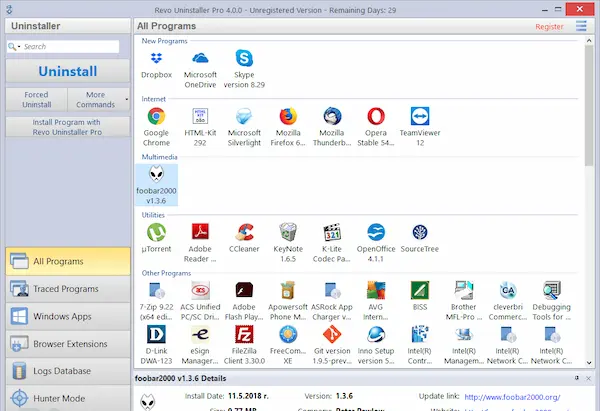Viewport: 600px width, 411px height.
Task: Select eSign Manager icon
Action: coord(200,334)
